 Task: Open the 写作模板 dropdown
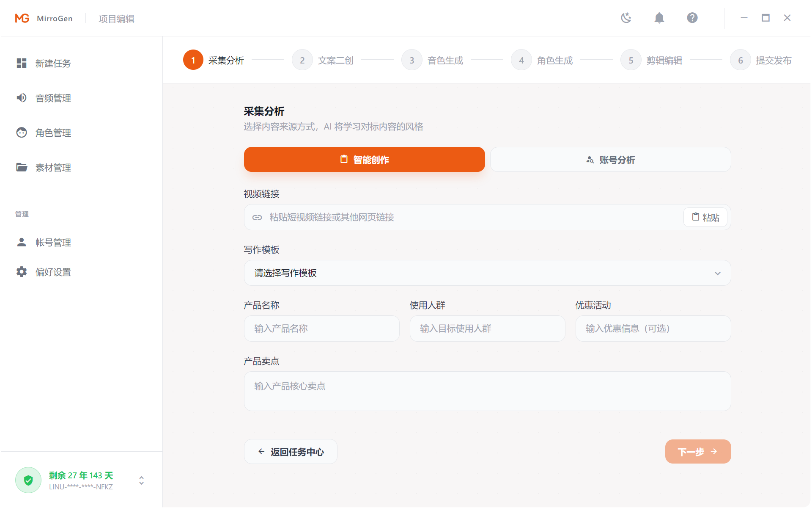pos(487,273)
